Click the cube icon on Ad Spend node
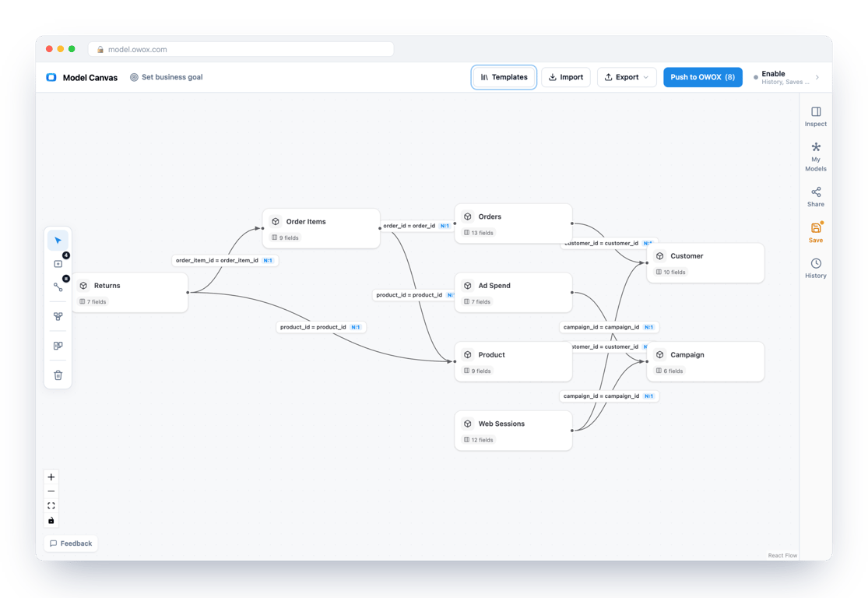Viewport: 868px width, 598px height. 468,286
